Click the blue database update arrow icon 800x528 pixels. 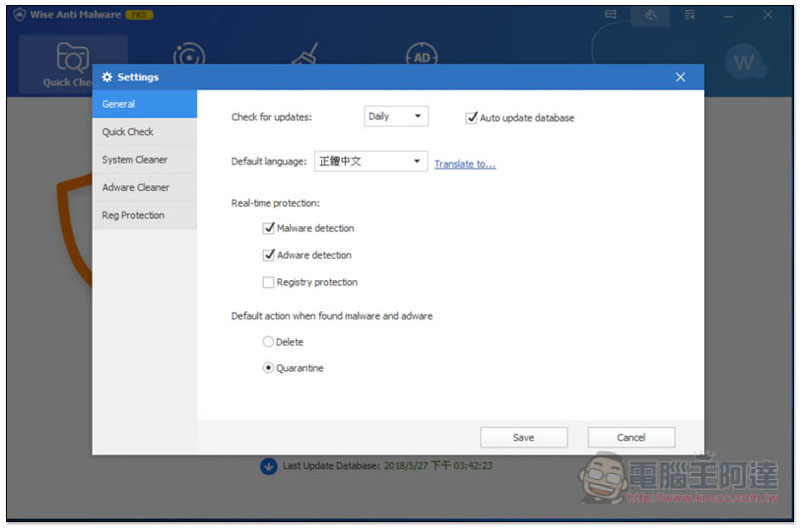[268, 466]
